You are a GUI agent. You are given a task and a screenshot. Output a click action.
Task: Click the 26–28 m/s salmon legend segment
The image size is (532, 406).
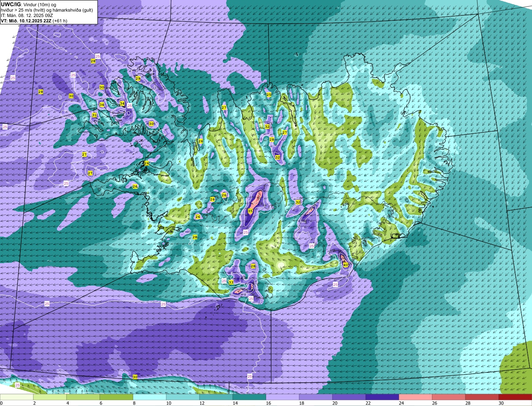[449, 397]
